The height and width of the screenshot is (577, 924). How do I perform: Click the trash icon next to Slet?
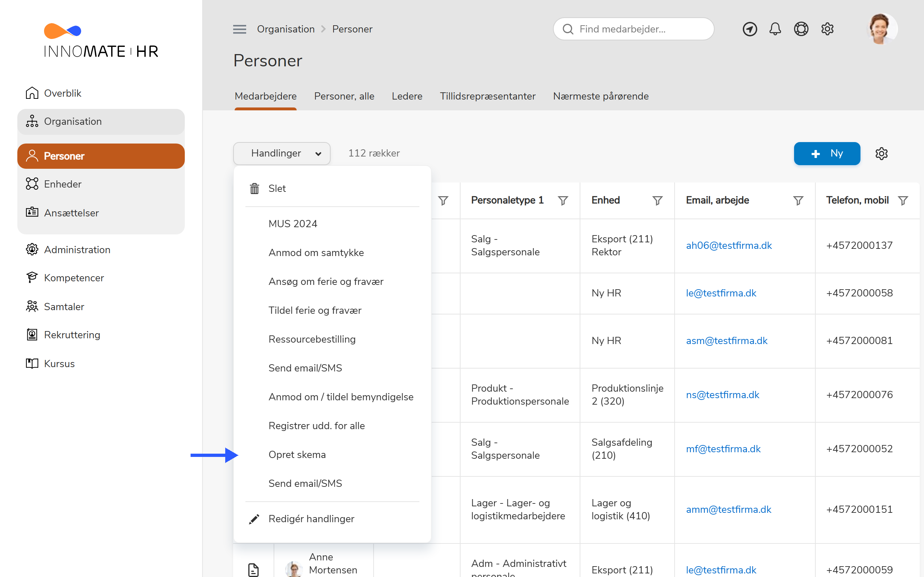click(254, 189)
